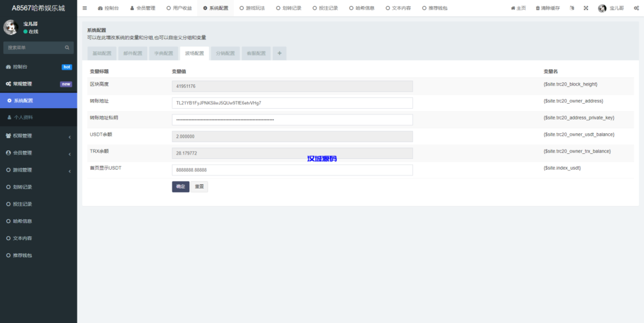Go to the 投注记录 top tab
Image resolution: width=644 pixels, height=323 pixels.
pos(325,8)
